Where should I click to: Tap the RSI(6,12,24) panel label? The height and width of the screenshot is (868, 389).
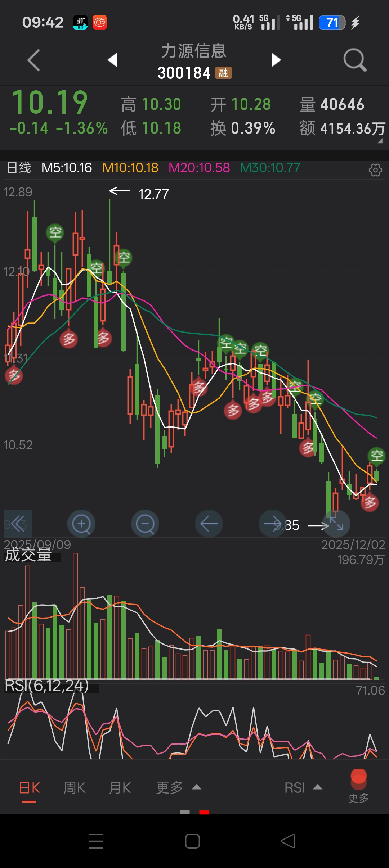[x=47, y=686]
